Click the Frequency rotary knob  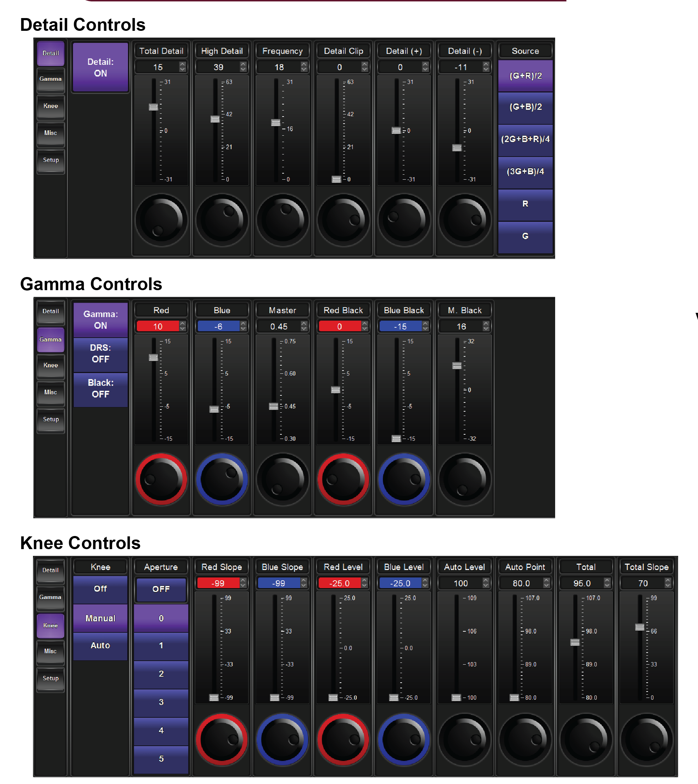pos(283,220)
